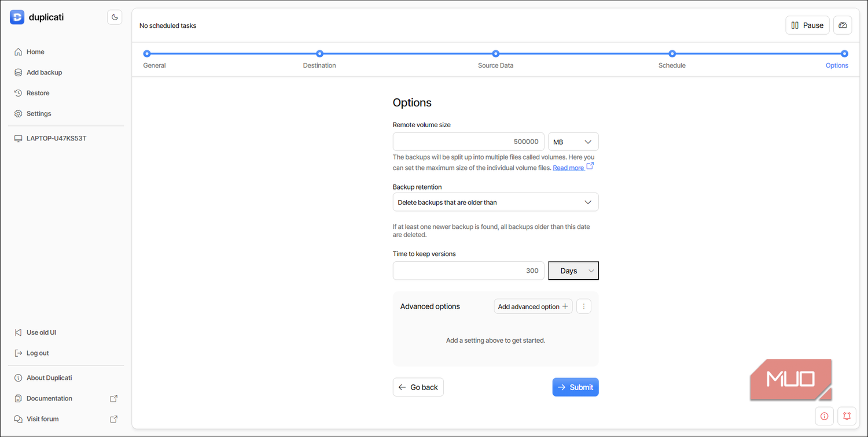Open the Backup retention dropdown
This screenshot has width=868, height=437.
(495, 202)
